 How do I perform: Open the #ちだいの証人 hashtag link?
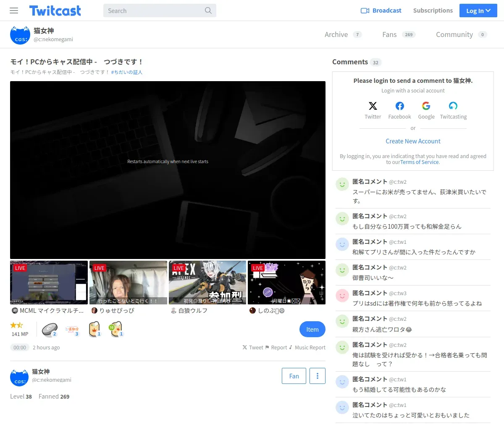tap(127, 72)
